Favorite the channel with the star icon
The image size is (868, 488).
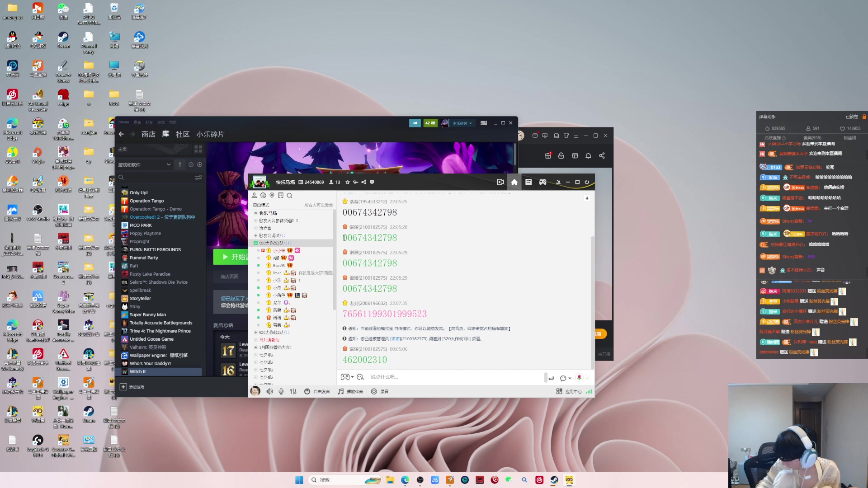tap(347, 182)
